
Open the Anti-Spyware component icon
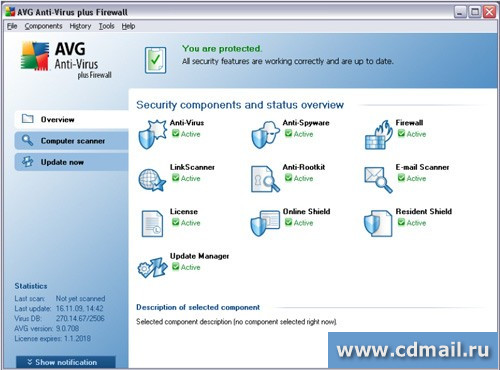(x=265, y=134)
